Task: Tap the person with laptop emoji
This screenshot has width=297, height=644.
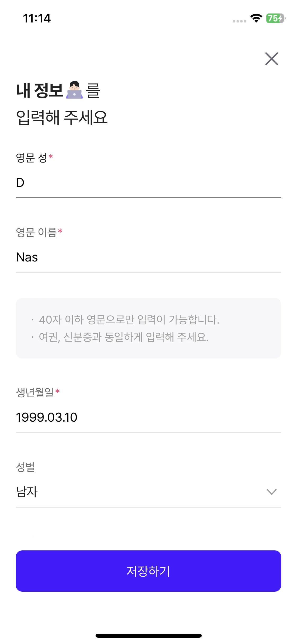Action: click(x=74, y=90)
